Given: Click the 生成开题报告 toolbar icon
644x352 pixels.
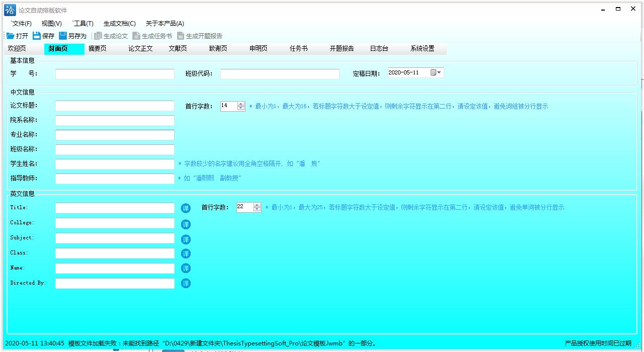Looking at the screenshot, I should pos(181,36).
